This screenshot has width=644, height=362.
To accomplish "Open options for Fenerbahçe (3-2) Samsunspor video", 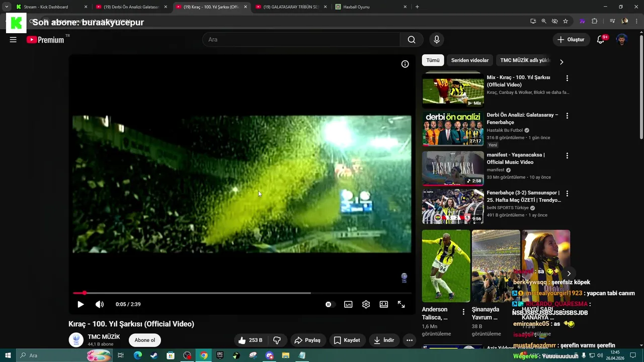I will pyautogui.click(x=567, y=194).
